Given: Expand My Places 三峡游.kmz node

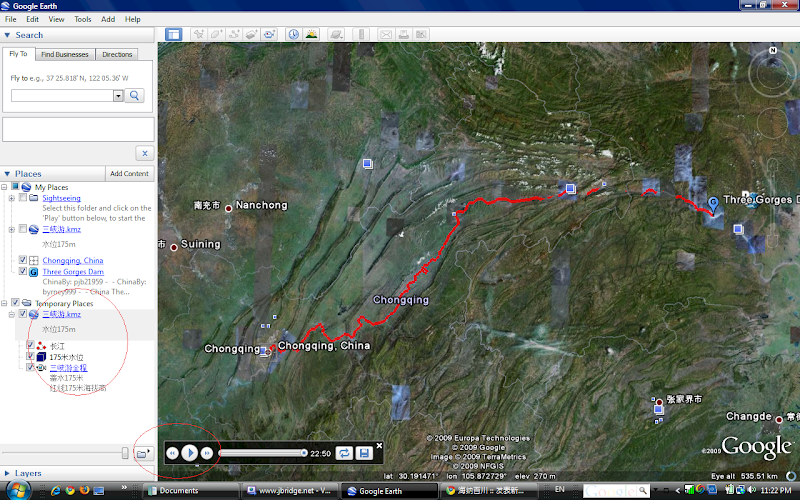Looking at the screenshot, I should 12,230.
